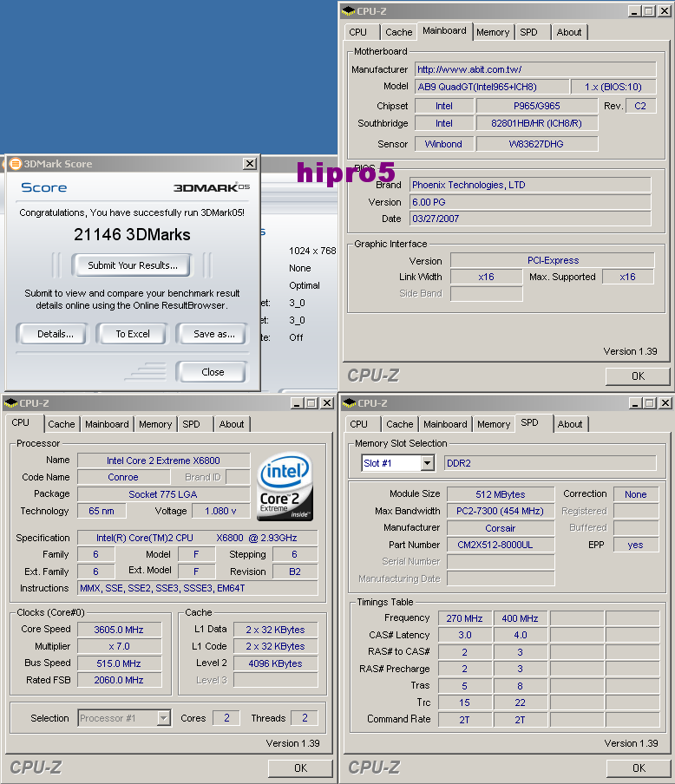Click the CPU-Z chip icon in SPD window title
Viewport: 675px width, 784px height.
350,402
